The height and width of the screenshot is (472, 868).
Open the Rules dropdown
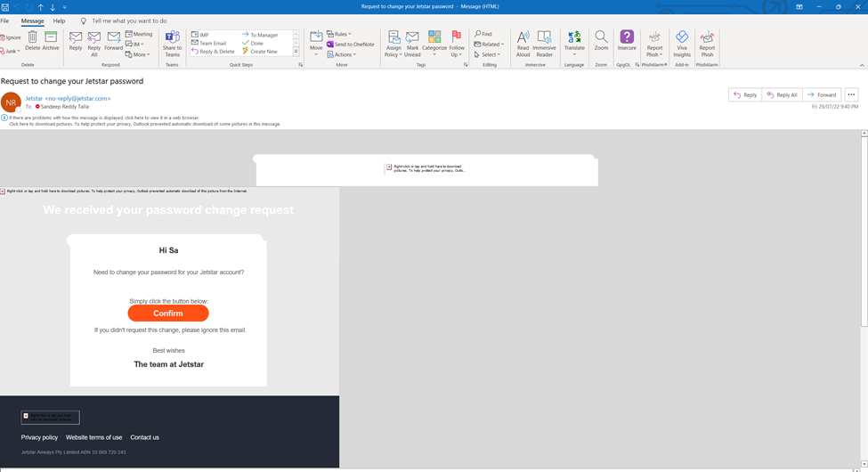tap(339, 34)
